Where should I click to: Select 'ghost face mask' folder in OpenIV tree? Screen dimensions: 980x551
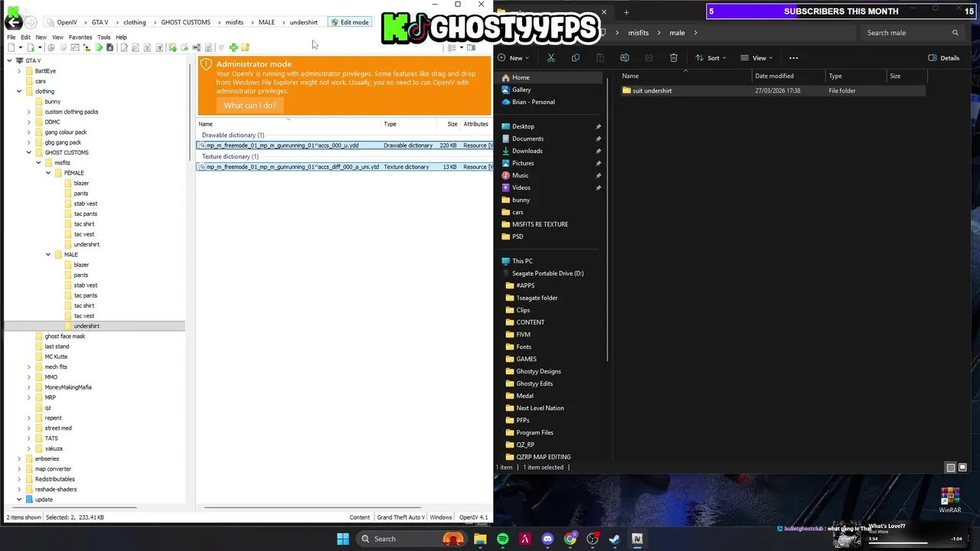click(65, 336)
